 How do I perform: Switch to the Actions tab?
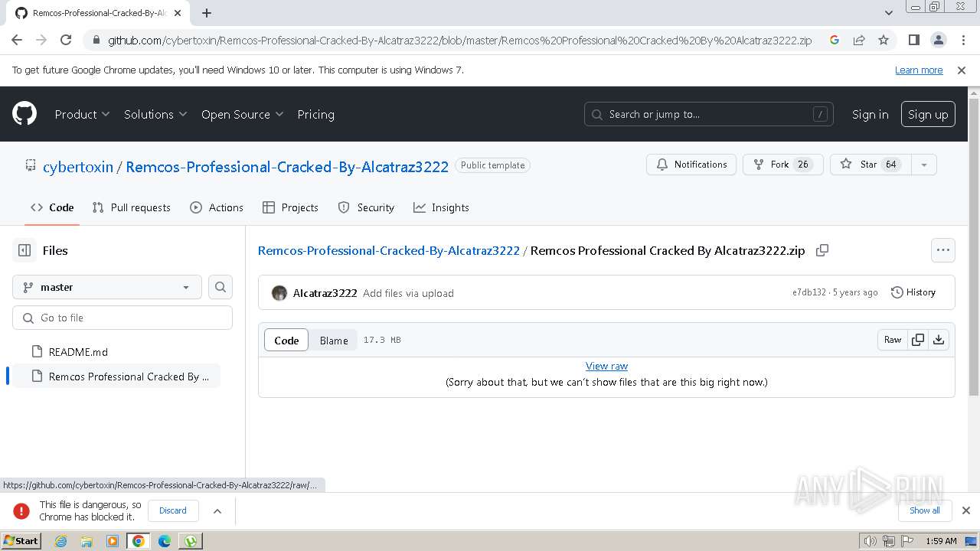[217, 207]
